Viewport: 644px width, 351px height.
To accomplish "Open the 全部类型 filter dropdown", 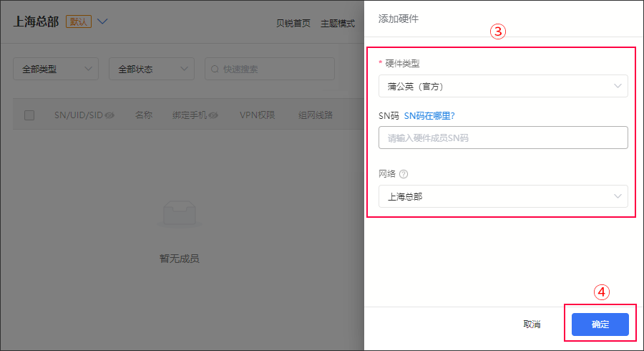I will click(x=56, y=69).
